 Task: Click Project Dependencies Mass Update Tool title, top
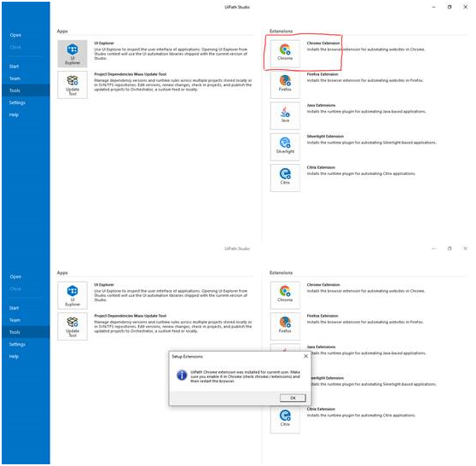pyautogui.click(x=131, y=74)
